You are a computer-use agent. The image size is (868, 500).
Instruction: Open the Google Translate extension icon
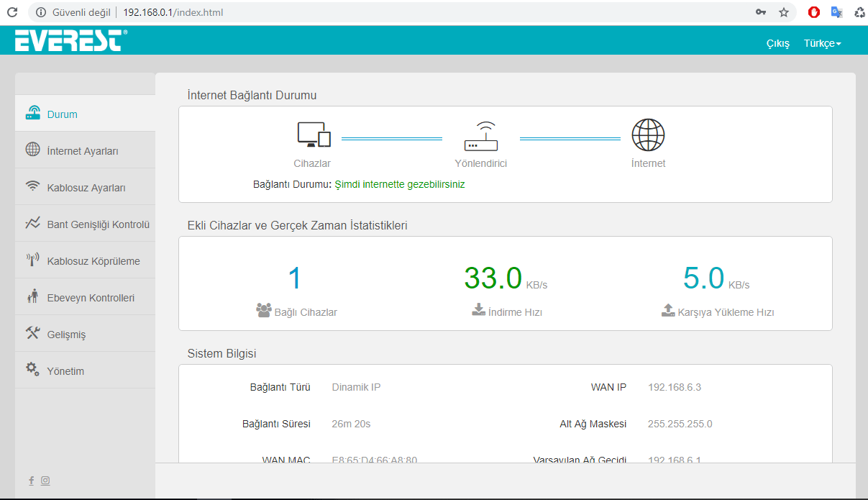[x=836, y=12]
